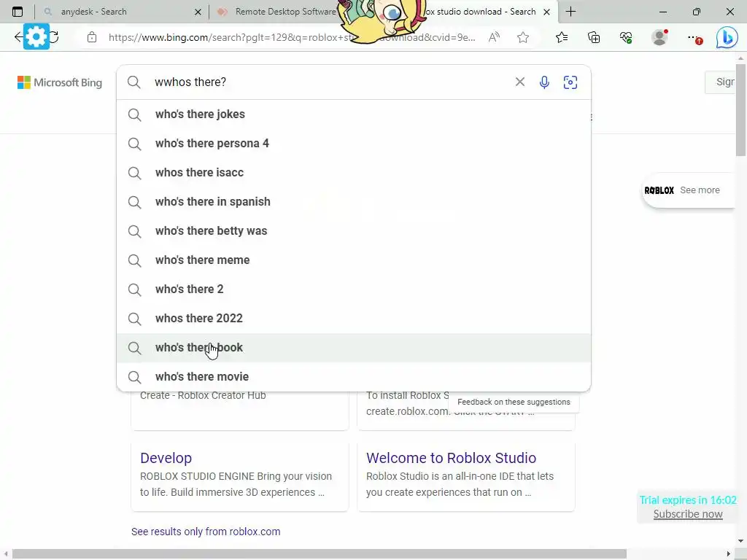747x560 pixels.
Task: Open Settings and more ellipsis menu
Action: (x=694, y=38)
